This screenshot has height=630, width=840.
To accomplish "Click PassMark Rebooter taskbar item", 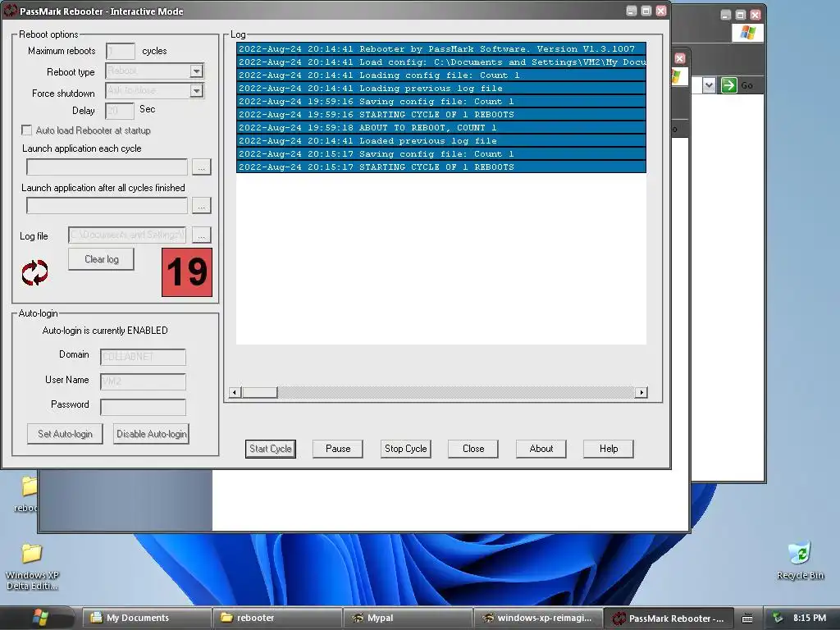I will coord(669,618).
